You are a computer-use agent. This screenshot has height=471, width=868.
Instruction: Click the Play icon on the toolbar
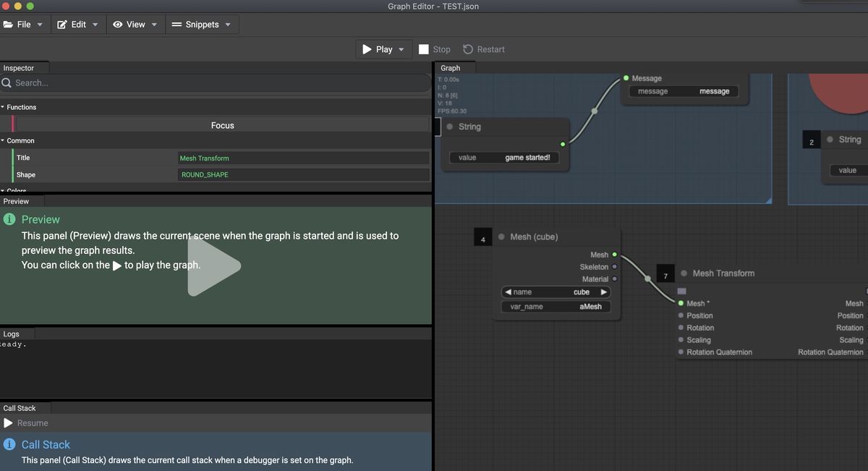[368, 48]
